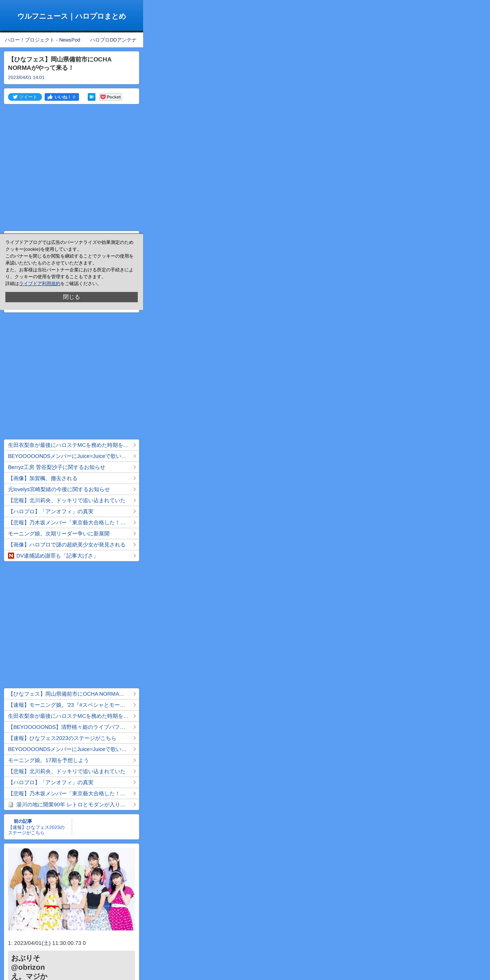This screenshot has height=980, width=490.
Task: Click the document icon beside 湯川の地に開業90年
Action: click(11, 805)
